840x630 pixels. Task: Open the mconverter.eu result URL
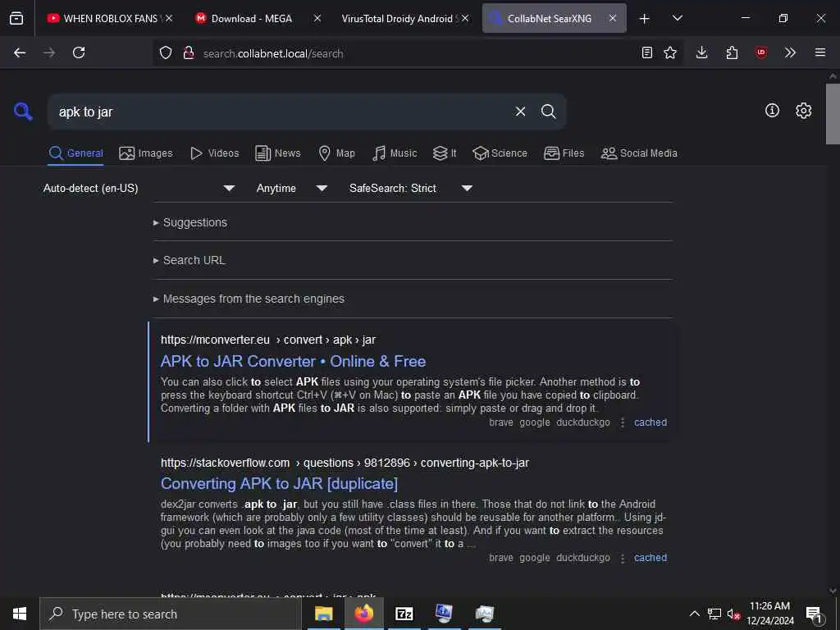tap(268, 340)
